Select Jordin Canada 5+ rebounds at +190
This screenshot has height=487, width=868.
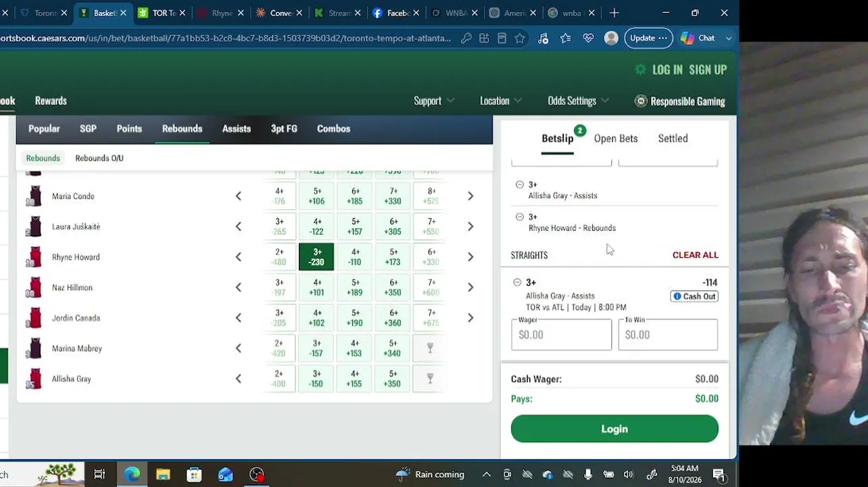(x=355, y=318)
